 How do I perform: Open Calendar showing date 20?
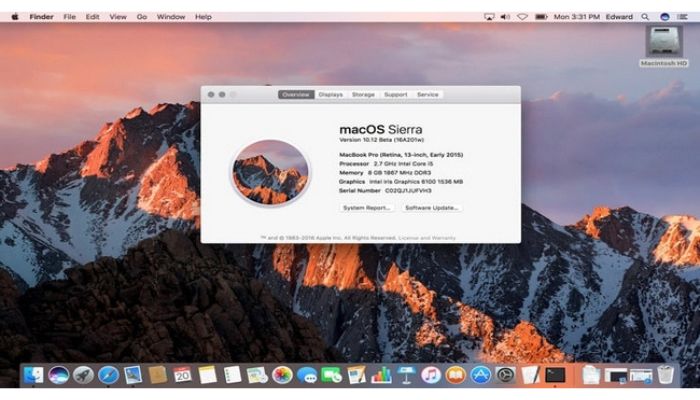(x=183, y=375)
